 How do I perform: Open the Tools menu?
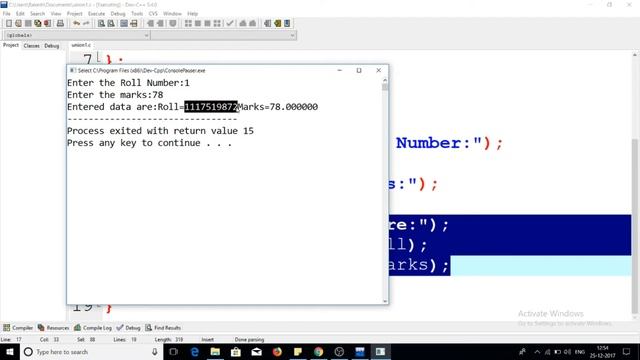tap(137, 13)
